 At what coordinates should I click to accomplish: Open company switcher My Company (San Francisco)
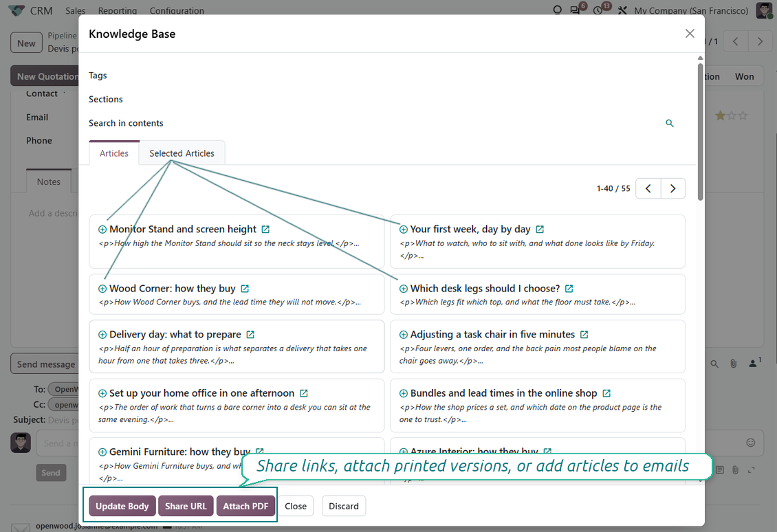point(691,11)
